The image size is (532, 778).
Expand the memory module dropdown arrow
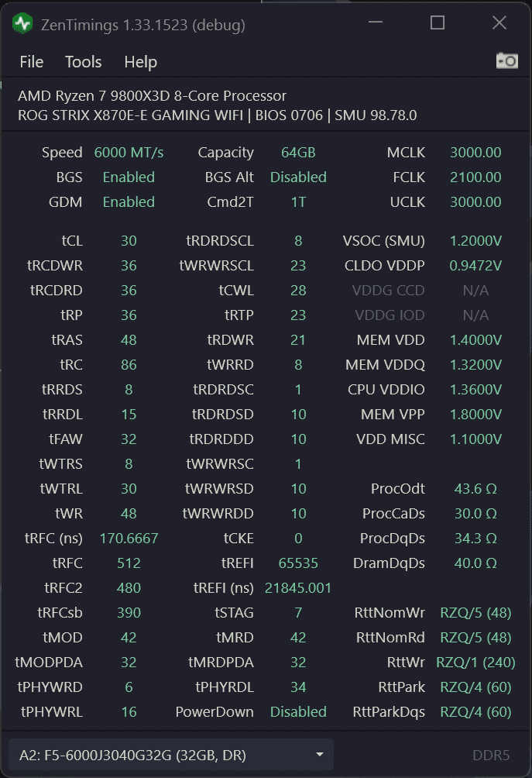(x=320, y=755)
